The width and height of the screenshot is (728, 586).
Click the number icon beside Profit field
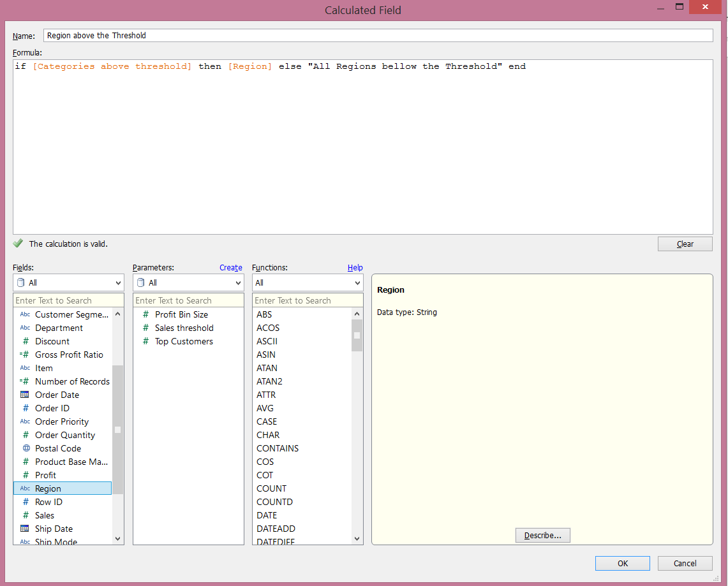[x=26, y=475]
